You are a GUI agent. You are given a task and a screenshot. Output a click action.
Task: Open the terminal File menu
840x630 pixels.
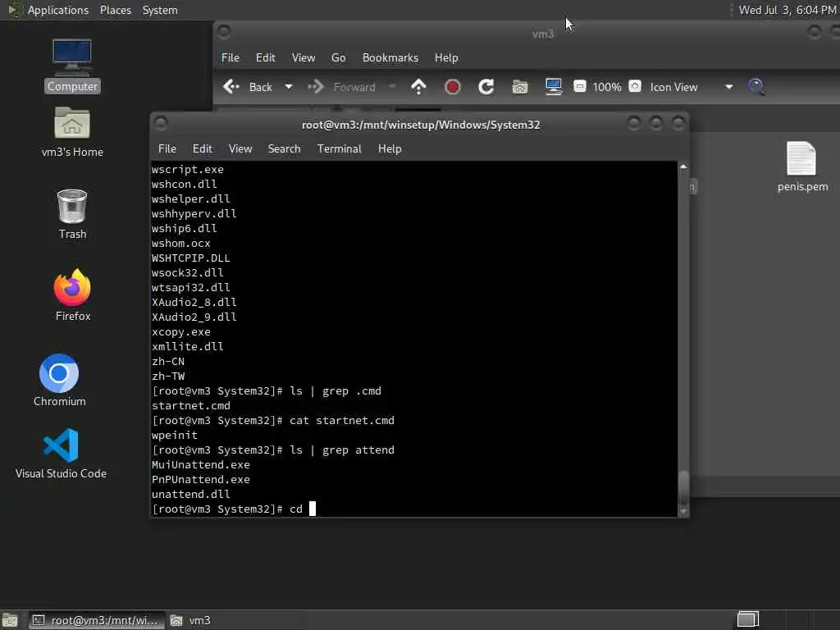[x=167, y=149]
